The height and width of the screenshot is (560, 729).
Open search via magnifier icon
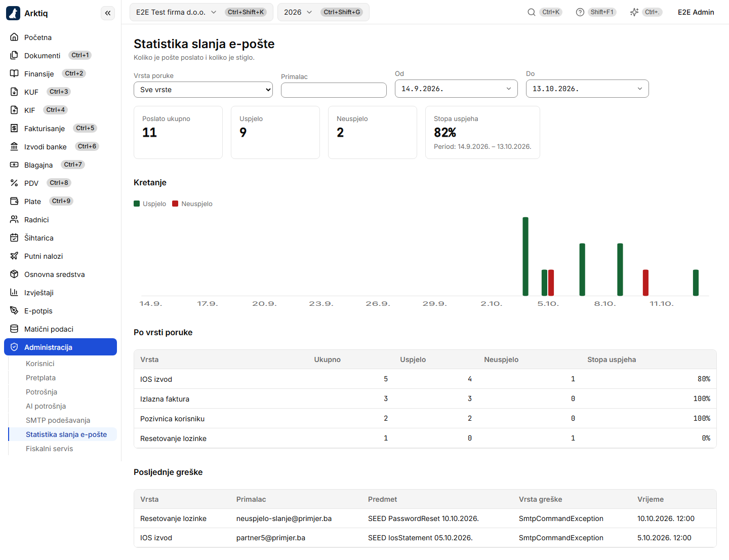[x=532, y=12]
